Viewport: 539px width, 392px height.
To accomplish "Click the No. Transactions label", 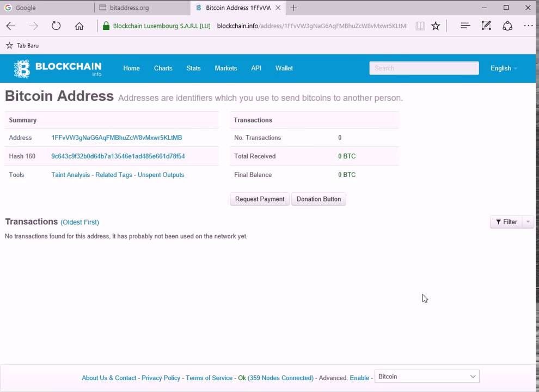I will click(x=258, y=138).
